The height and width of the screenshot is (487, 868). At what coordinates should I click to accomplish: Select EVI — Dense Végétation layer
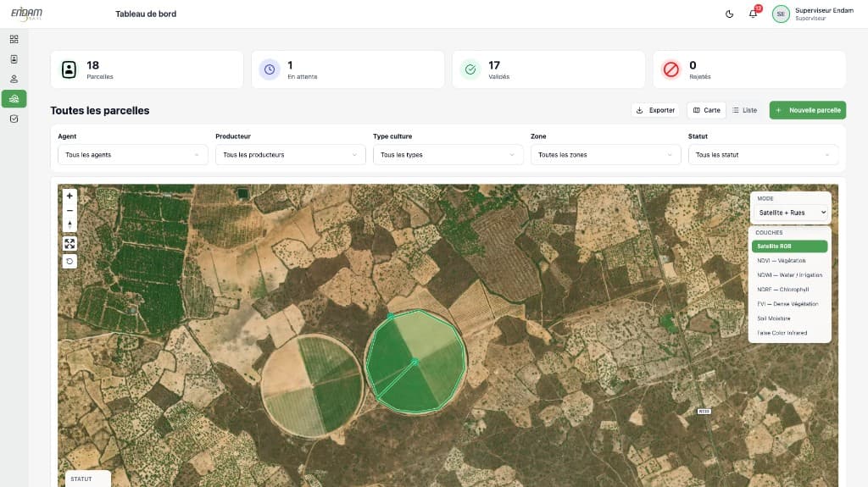(x=790, y=304)
